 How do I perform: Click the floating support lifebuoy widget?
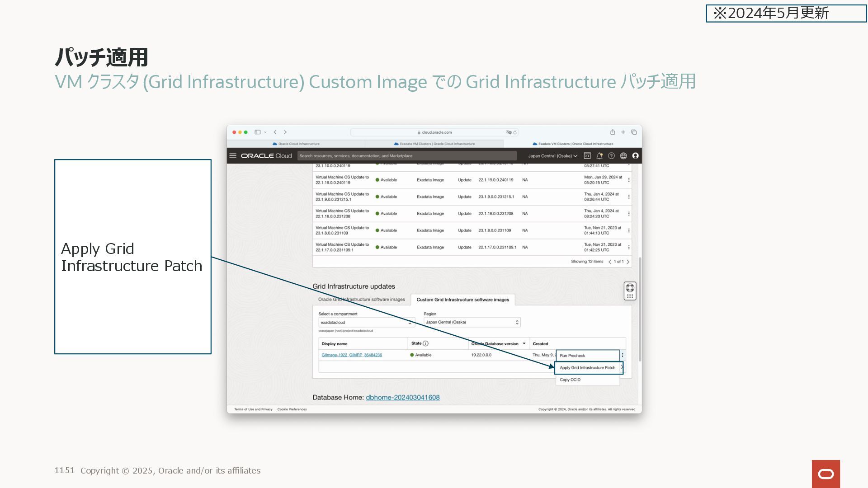click(630, 288)
